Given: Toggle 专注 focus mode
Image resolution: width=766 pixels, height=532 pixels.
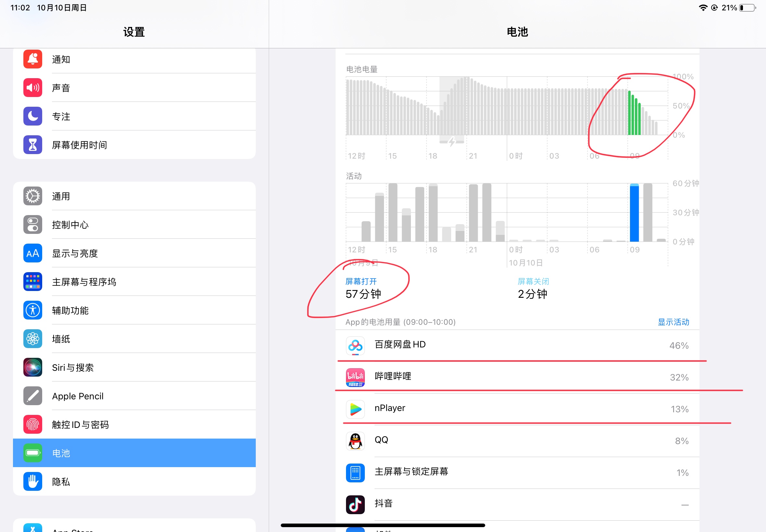Looking at the screenshot, I should (x=134, y=116).
